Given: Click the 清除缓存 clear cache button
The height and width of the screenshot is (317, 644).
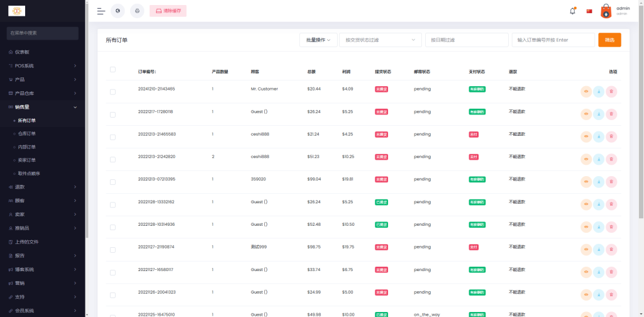Looking at the screenshot, I should 168,11.
